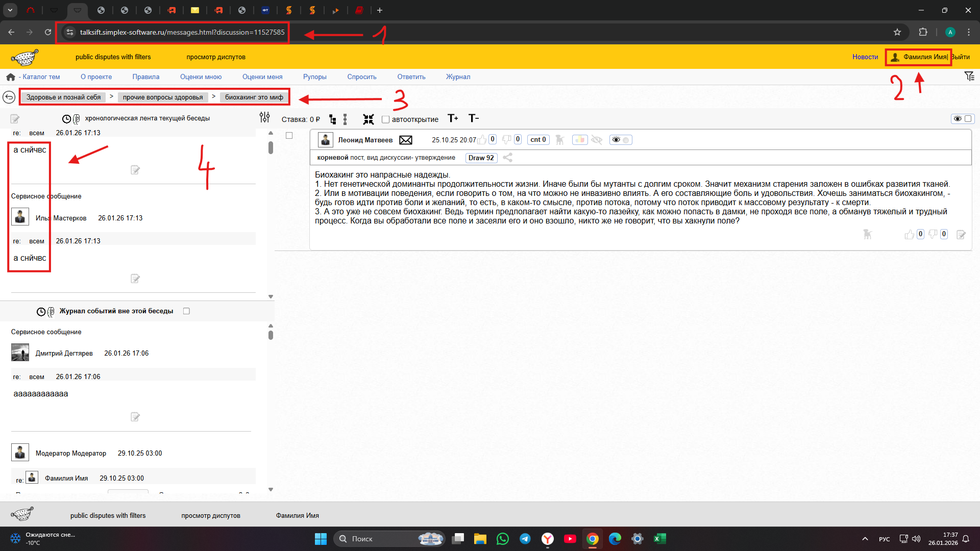Click the Draw 92 button
Image resolution: width=980 pixels, height=551 pixels.
tap(481, 158)
